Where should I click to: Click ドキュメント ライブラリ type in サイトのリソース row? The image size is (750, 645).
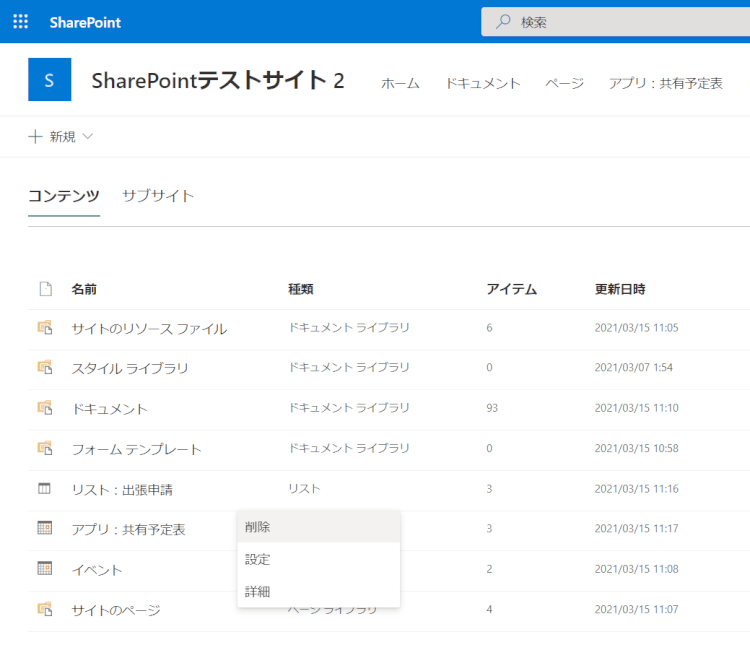coord(349,328)
